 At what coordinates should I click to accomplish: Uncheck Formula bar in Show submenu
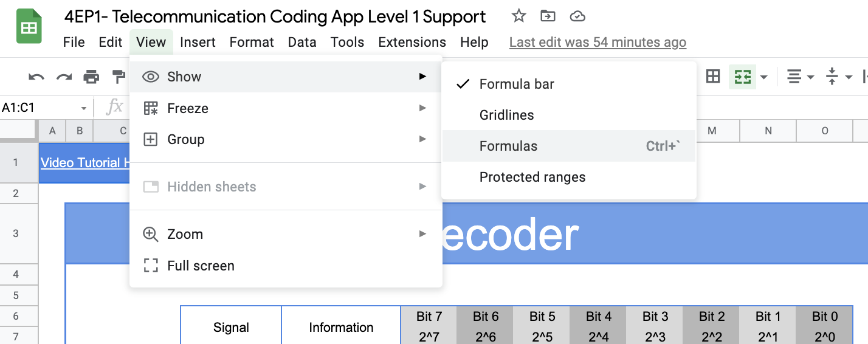click(517, 84)
